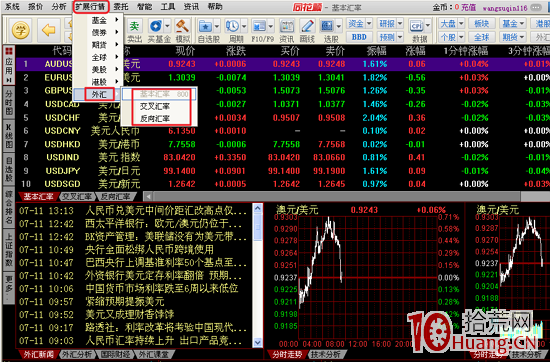The height and width of the screenshot is (362, 550).
Task: Click the BBD toolbar button
Action: [x=359, y=37]
